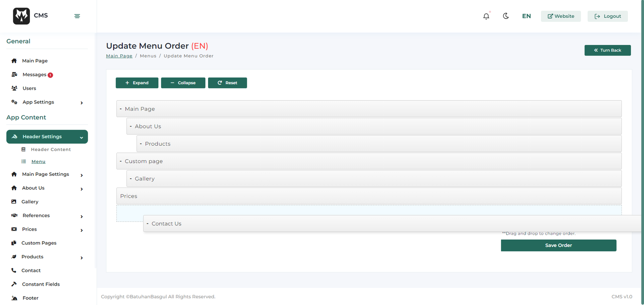
Task: Click the Save Order button
Action: coord(558,245)
